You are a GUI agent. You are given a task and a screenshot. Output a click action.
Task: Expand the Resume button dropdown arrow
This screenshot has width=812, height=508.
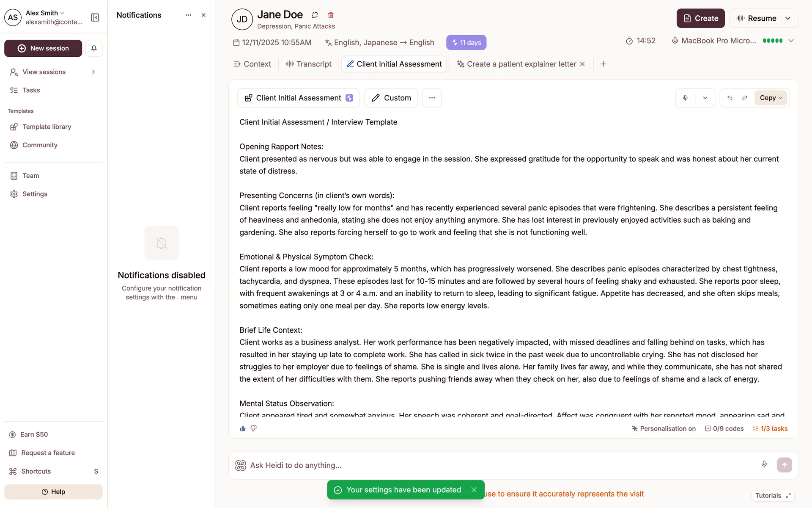[788, 18]
